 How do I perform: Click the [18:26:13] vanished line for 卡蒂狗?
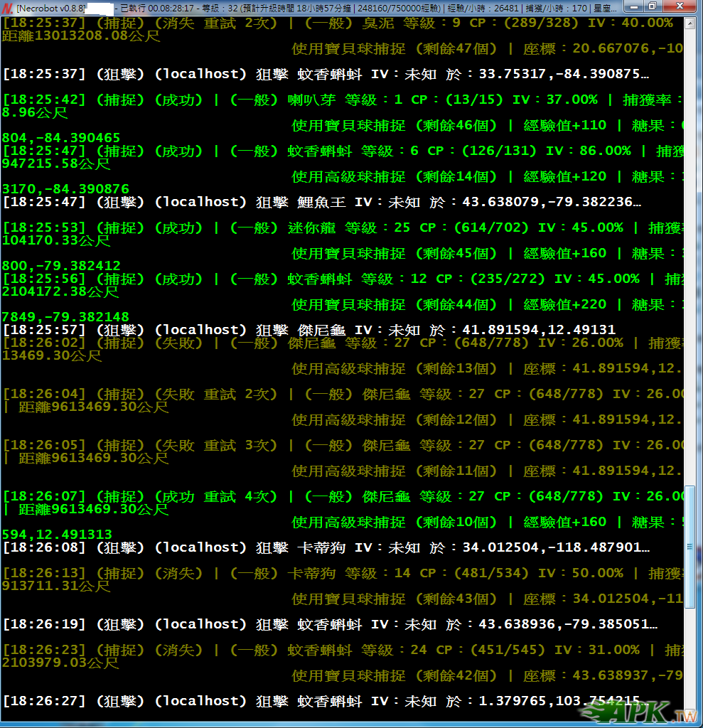pyautogui.click(x=343, y=573)
